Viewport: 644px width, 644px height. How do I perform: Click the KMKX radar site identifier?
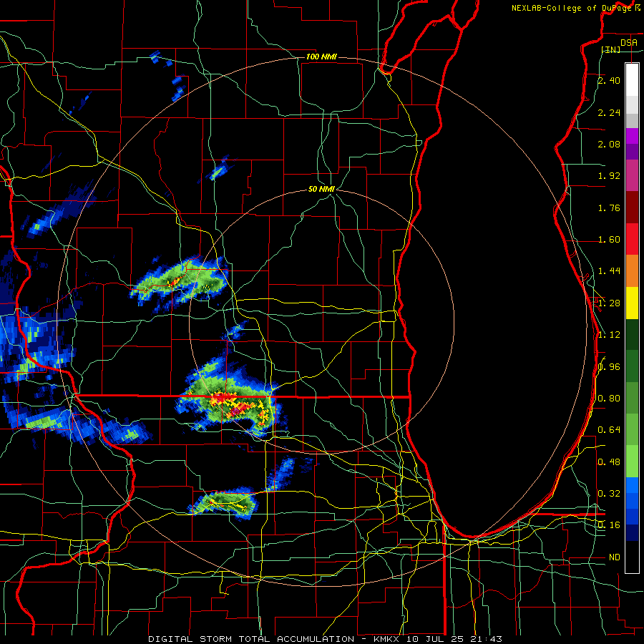tap(388, 639)
